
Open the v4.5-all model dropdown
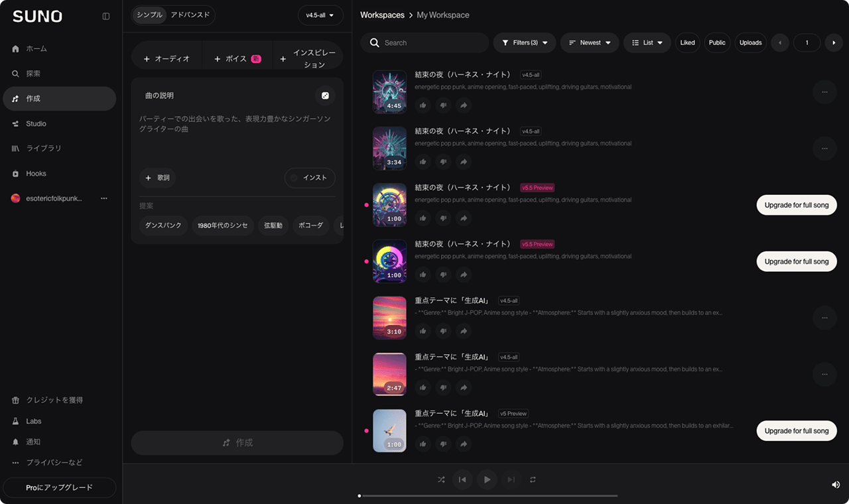(320, 15)
